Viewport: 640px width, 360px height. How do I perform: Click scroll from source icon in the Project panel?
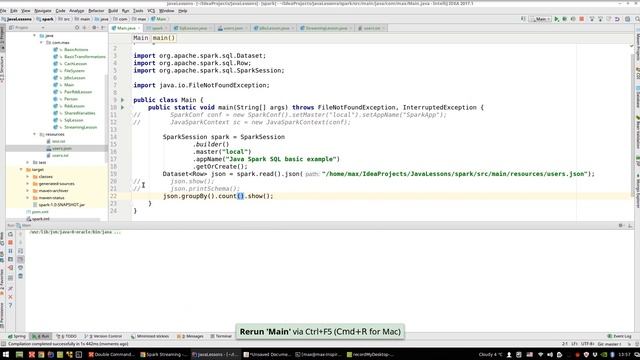pos(77,28)
